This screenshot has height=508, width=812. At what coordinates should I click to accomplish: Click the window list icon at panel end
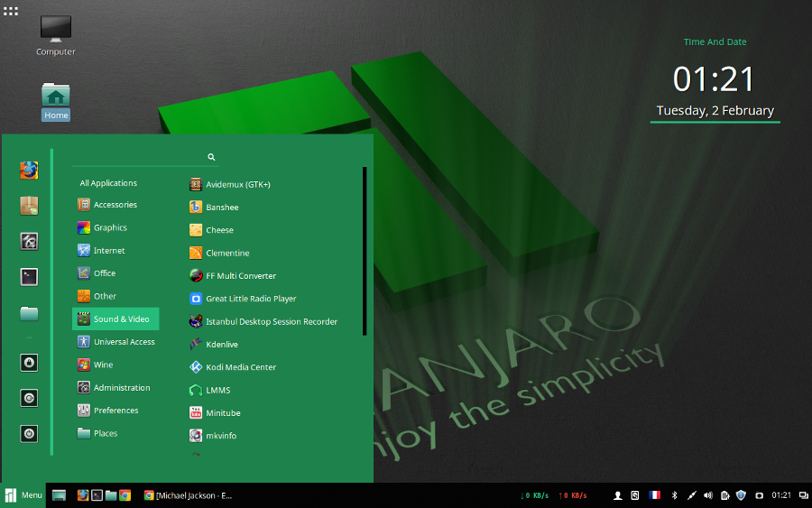point(803,495)
